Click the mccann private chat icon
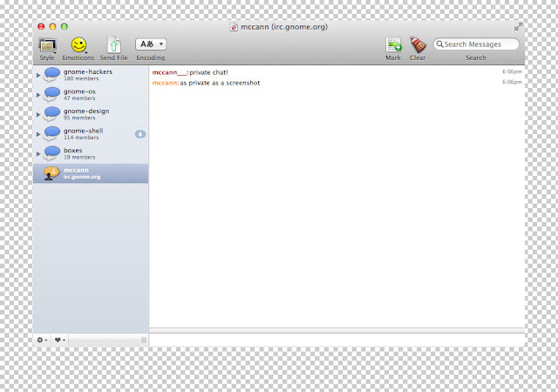 point(51,173)
